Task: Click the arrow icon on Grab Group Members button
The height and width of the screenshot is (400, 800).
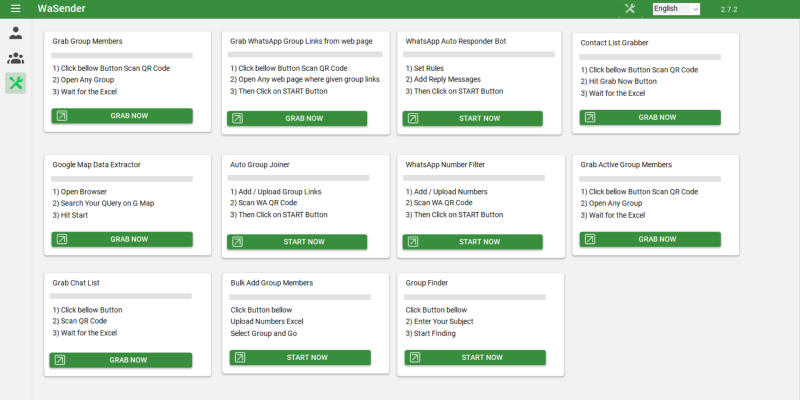Action: (62, 116)
